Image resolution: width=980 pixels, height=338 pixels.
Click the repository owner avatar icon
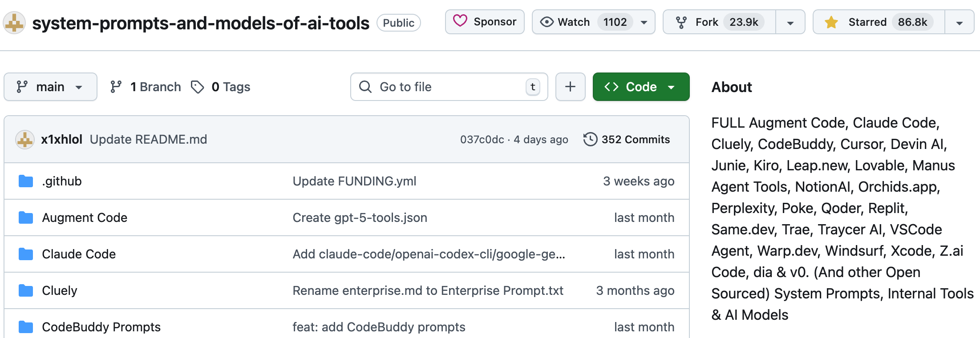pyautogui.click(x=14, y=23)
